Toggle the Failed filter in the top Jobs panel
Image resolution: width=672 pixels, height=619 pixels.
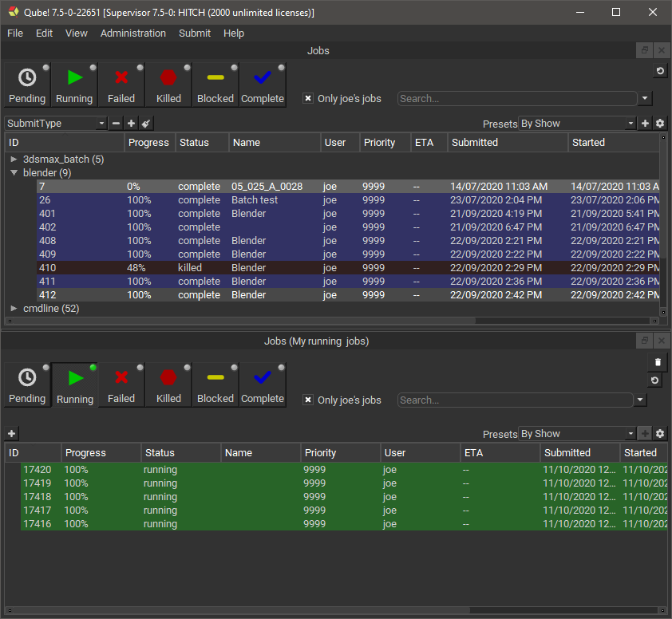pos(121,85)
